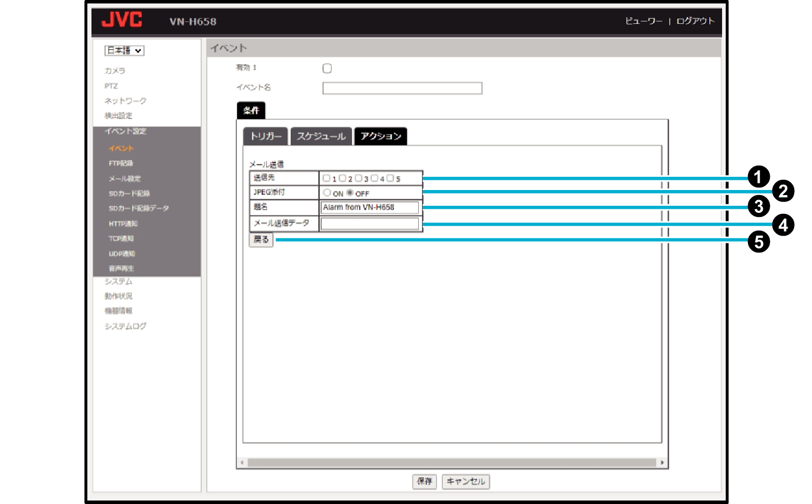Click the メール送信 section label
812x504 pixels.
coord(267,165)
